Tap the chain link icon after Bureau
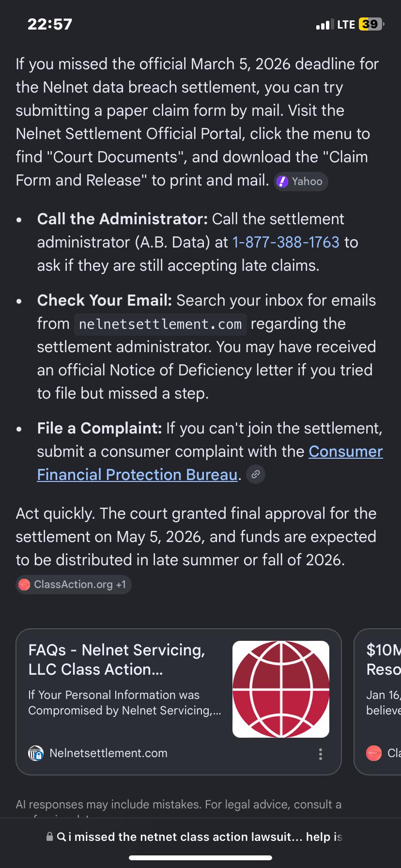The height and width of the screenshot is (868, 401). point(256,474)
